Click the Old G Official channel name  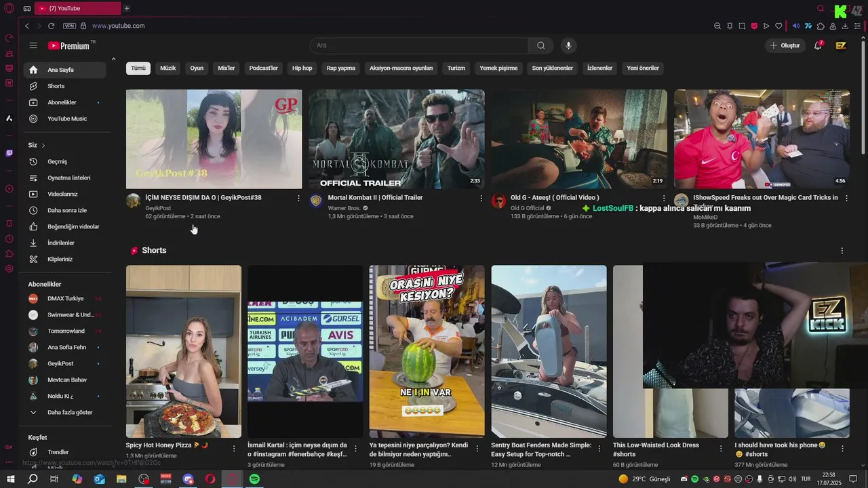point(528,208)
